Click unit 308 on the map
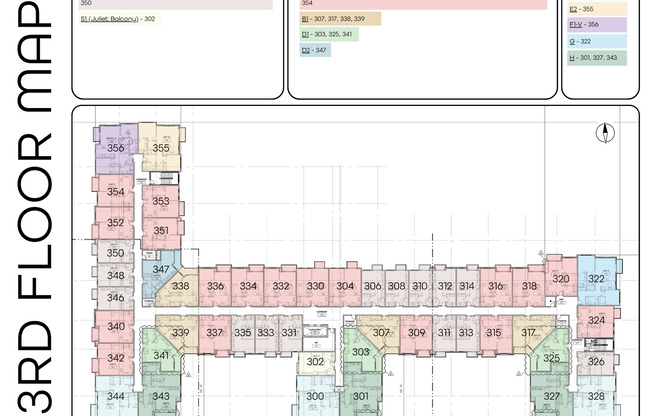The width and height of the screenshot is (652, 416). 396,286
